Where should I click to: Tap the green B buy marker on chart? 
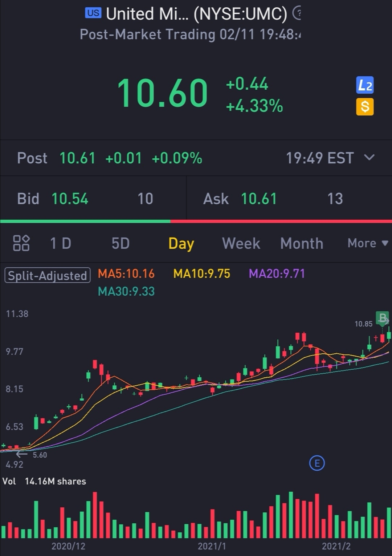tap(382, 318)
